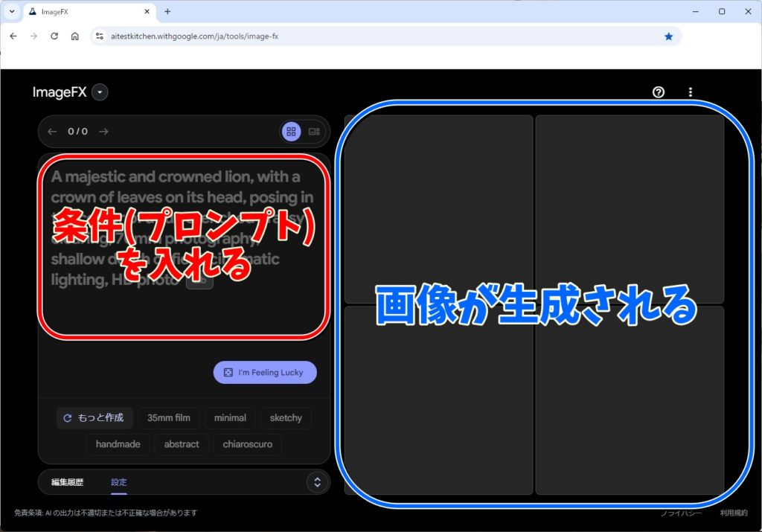
Task: Switch to the 編集履歴 tab
Action: (x=67, y=482)
